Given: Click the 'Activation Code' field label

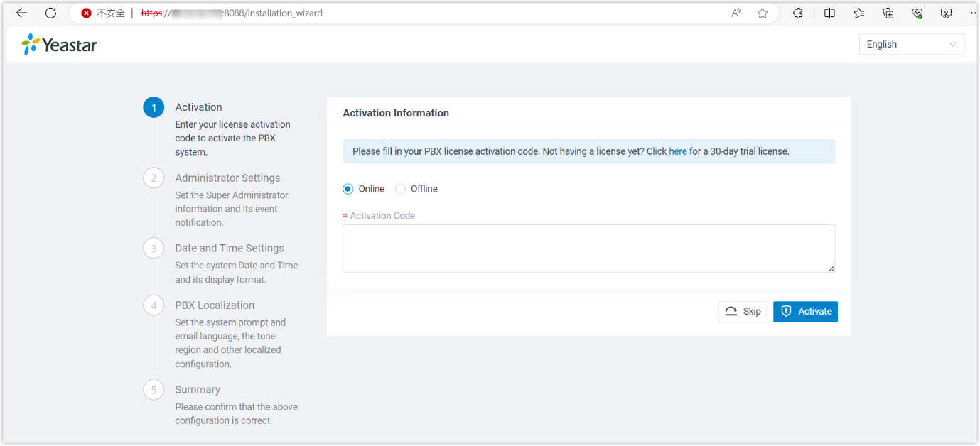Looking at the screenshot, I should [382, 216].
